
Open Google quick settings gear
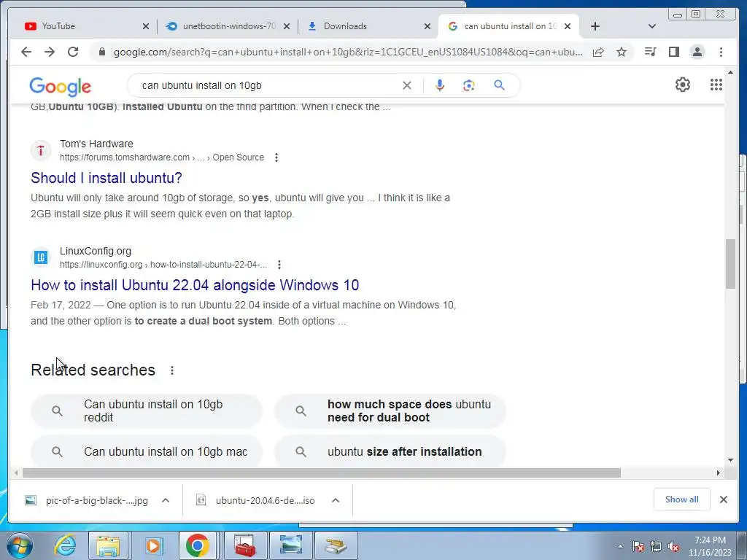[x=683, y=85]
